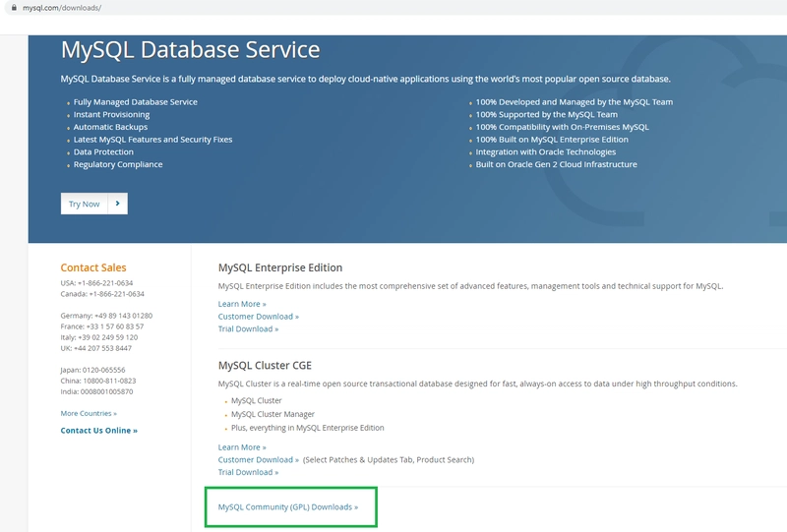Screen dimensions: 787x532
Task: Open MySQL Community (GPL) Downloads link
Action: point(288,506)
